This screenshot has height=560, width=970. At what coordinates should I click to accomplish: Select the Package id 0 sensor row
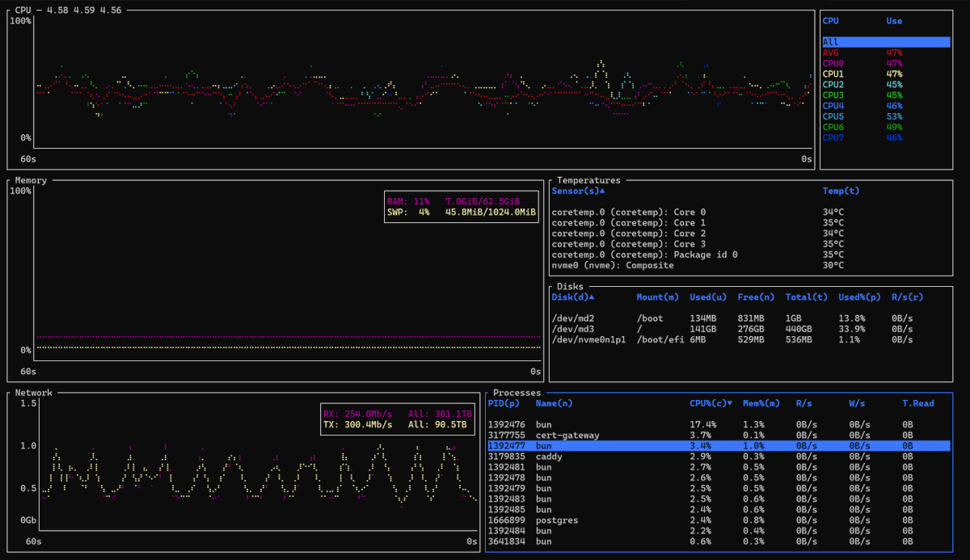coord(751,255)
